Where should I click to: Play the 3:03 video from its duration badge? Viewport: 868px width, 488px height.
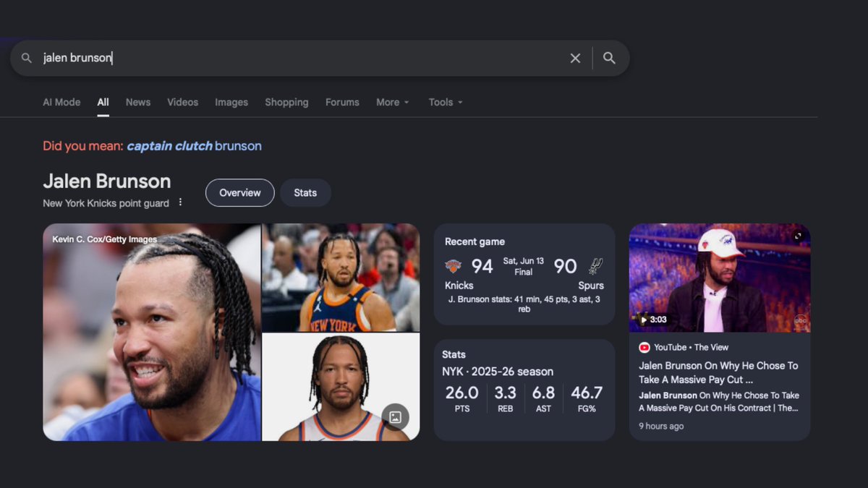[x=653, y=320]
